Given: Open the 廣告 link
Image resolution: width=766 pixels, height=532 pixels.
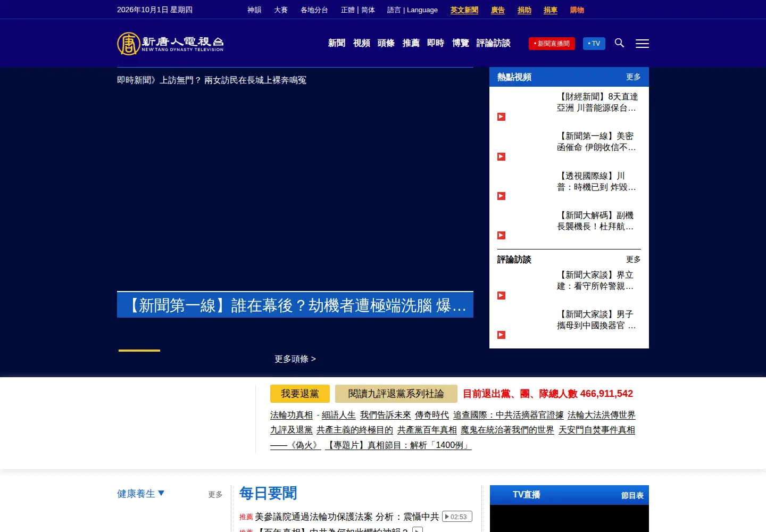Looking at the screenshot, I should point(498,10).
